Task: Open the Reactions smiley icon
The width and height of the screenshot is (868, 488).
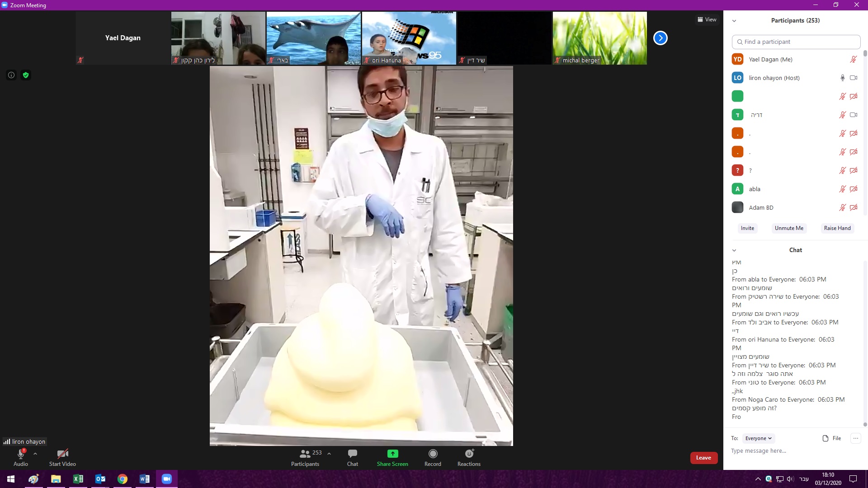Action: pyautogui.click(x=469, y=454)
